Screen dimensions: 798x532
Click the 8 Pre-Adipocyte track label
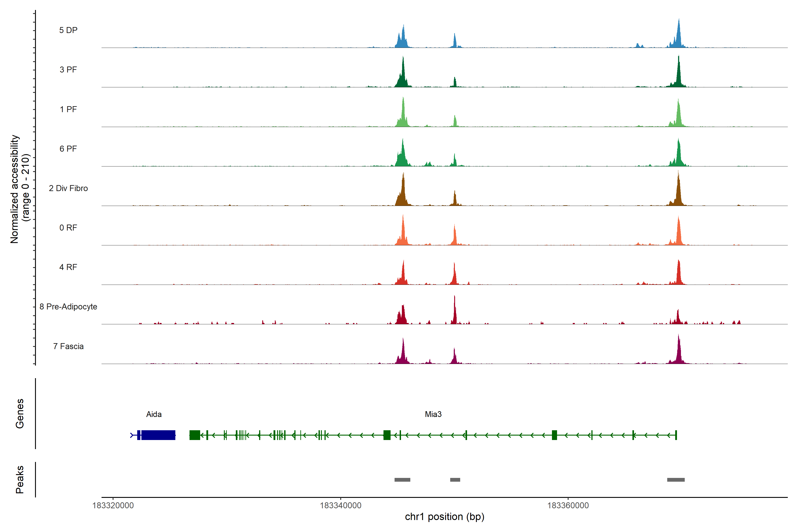[68, 307]
